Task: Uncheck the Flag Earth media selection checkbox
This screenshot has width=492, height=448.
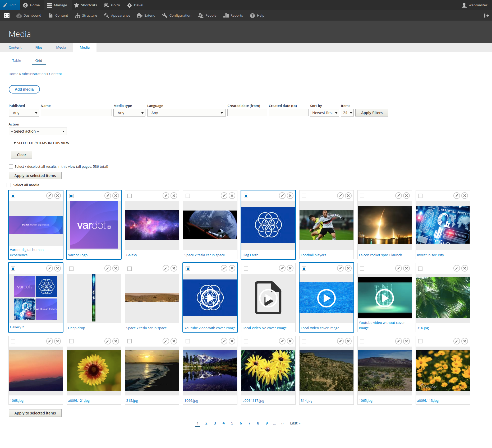Action: [x=246, y=195]
